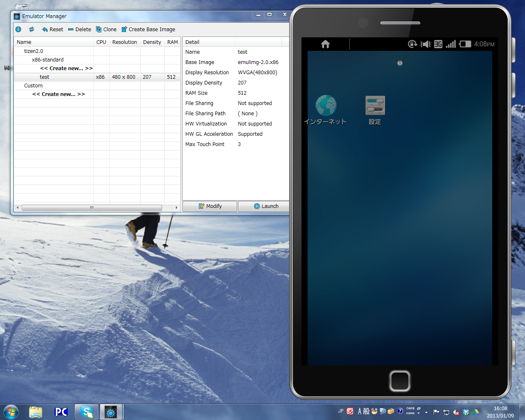Click the info icon in Emulator Manager toolbar
The image size is (525, 420).
[x=18, y=30]
